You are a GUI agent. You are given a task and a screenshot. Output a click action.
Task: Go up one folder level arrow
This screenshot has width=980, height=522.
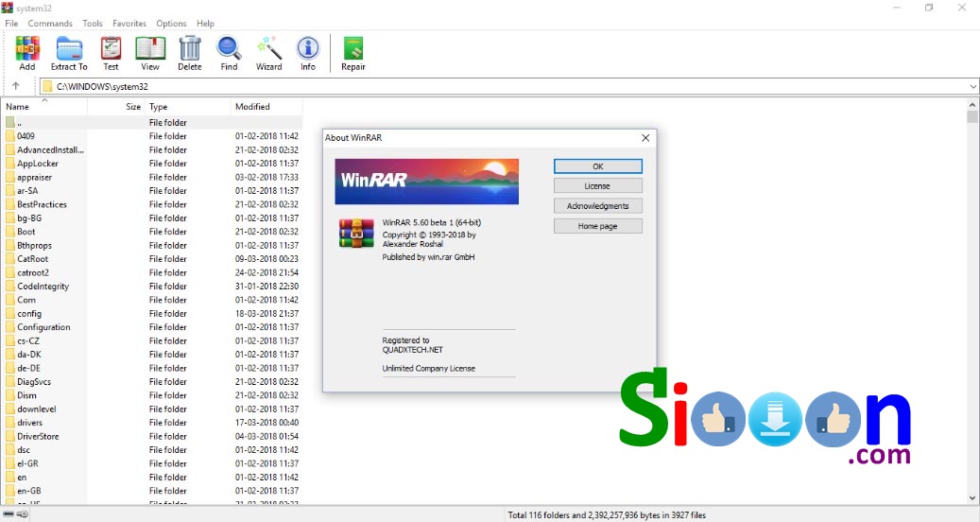(16, 86)
